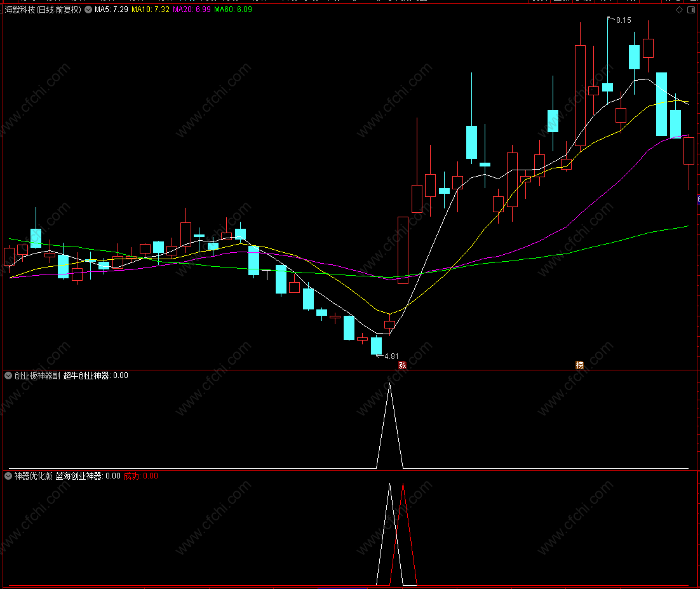700x589 pixels.
Task: Select the yellow MA10: 7.32 label
Action: [x=151, y=10]
